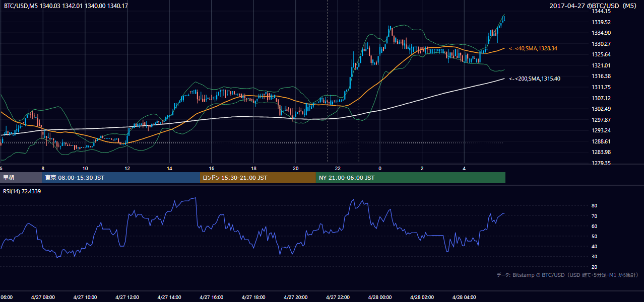
Task: Click the RSI axis value 60
Action: point(594,226)
